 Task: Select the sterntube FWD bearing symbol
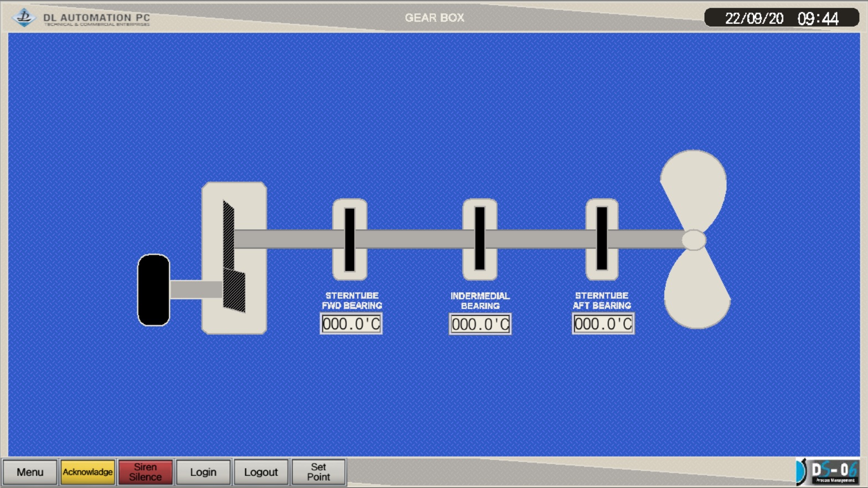(x=349, y=239)
